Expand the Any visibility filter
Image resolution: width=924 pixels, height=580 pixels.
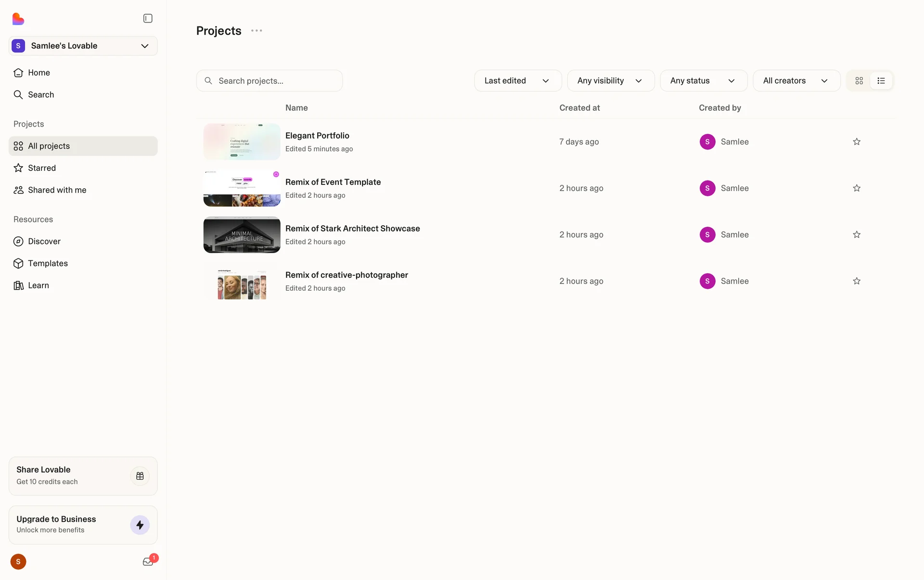click(x=610, y=81)
